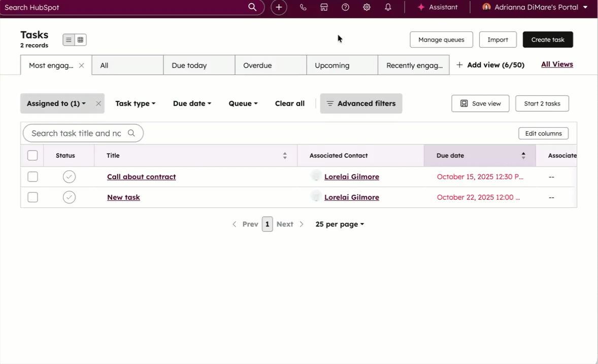The height and width of the screenshot is (364, 598).
Task: Open All Views link
Action: click(557, 64)
